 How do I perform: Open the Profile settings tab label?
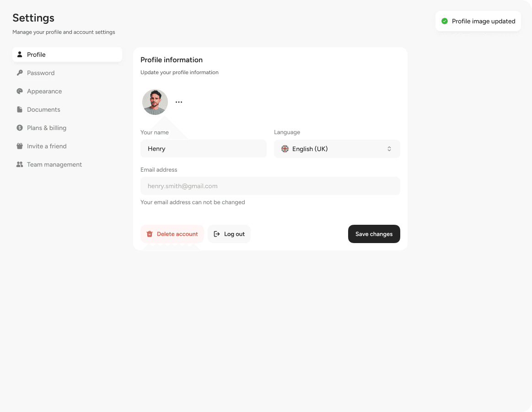(36, 54)
